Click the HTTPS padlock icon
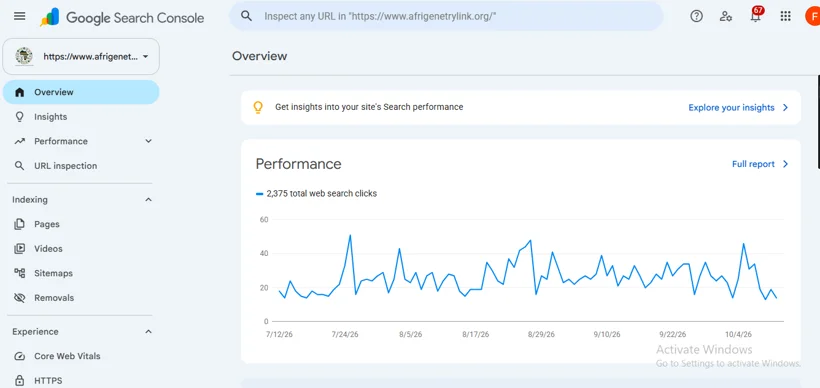 19,380
